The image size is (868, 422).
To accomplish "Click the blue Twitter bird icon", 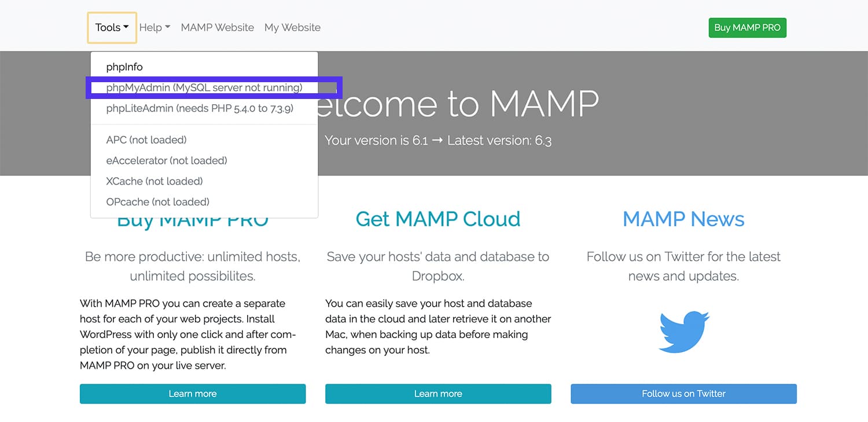I will click(x=684, y=332).
